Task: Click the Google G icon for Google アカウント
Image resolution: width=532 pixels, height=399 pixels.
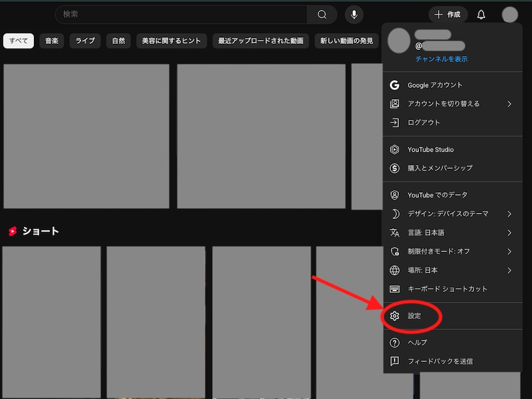Action: (x=396, y=85)
